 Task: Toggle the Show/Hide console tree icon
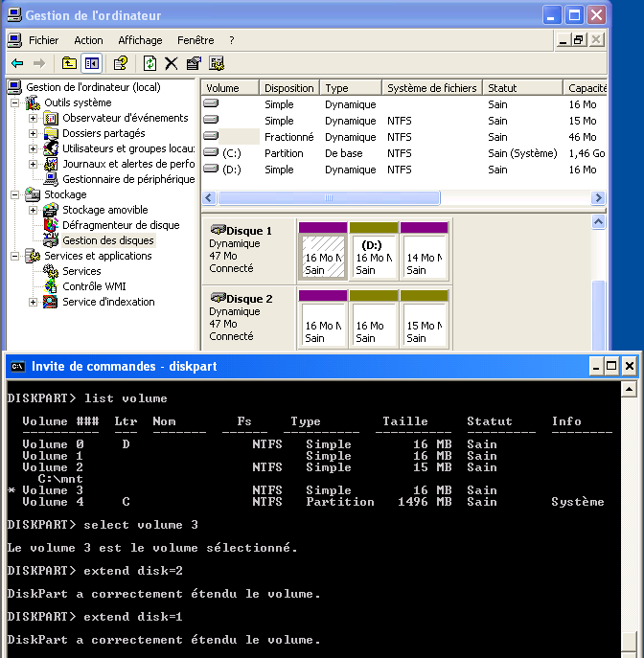point(91,64)
